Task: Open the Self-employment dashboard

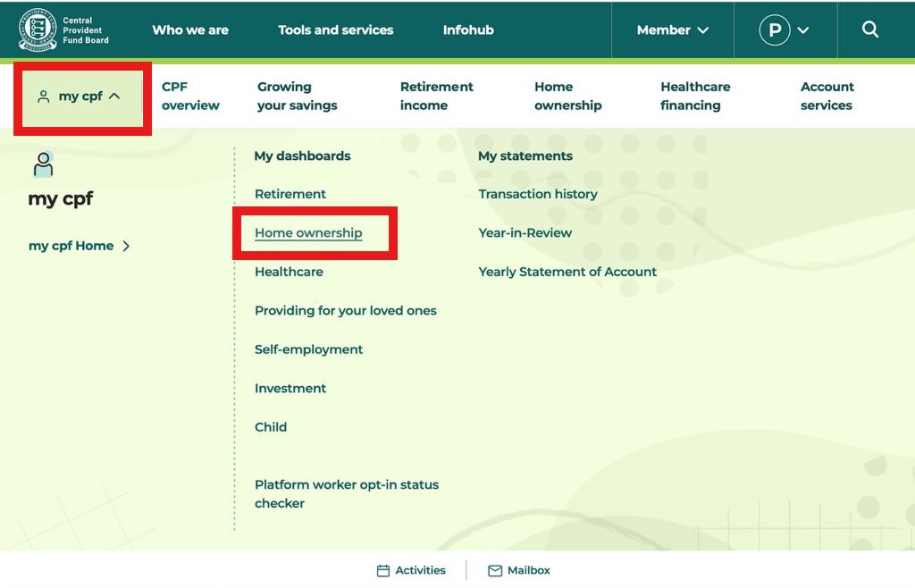Action: click(308, 349)
